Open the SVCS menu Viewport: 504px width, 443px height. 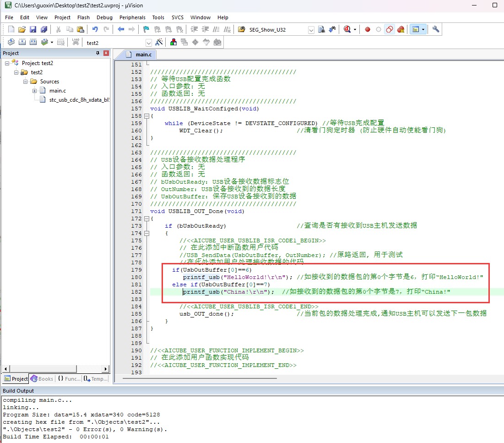178,17
